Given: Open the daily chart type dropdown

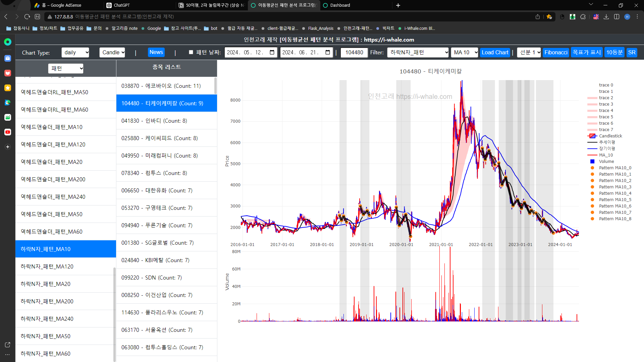Looking at the screenshot, I should pyautogui.click(x=75, y=52).
